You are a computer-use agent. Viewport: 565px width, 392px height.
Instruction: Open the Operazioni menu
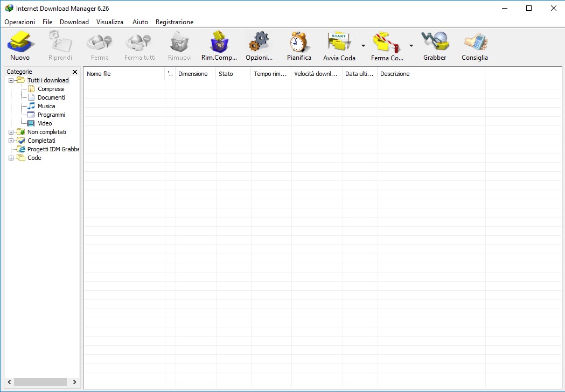coord(20,22)
